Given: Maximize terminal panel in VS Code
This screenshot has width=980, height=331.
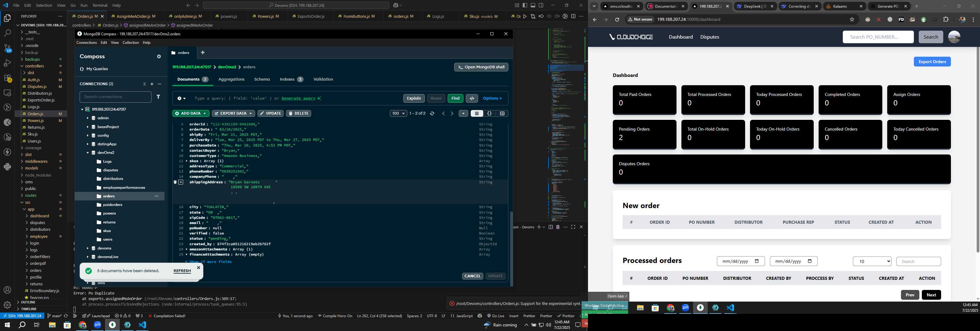Looking at the screenshot, I should tap(573, 227).
